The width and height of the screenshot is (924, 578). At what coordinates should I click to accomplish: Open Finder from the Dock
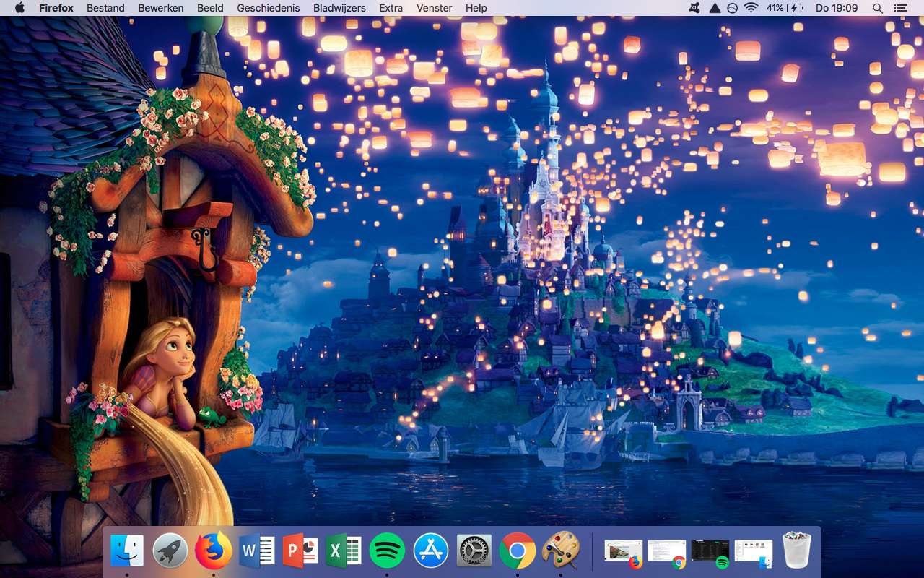[127, 551]
